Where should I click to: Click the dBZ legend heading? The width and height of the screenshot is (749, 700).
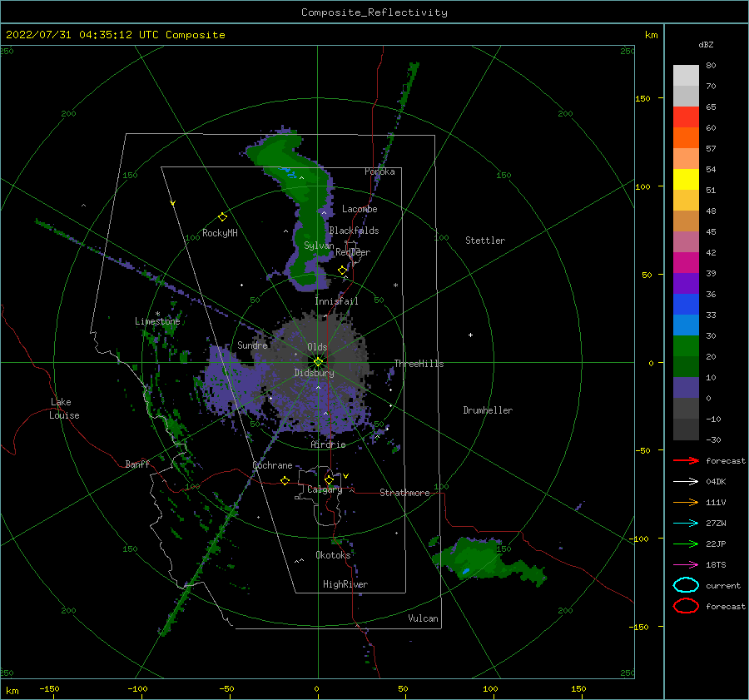pyautogui.click(x=706, y=44)
